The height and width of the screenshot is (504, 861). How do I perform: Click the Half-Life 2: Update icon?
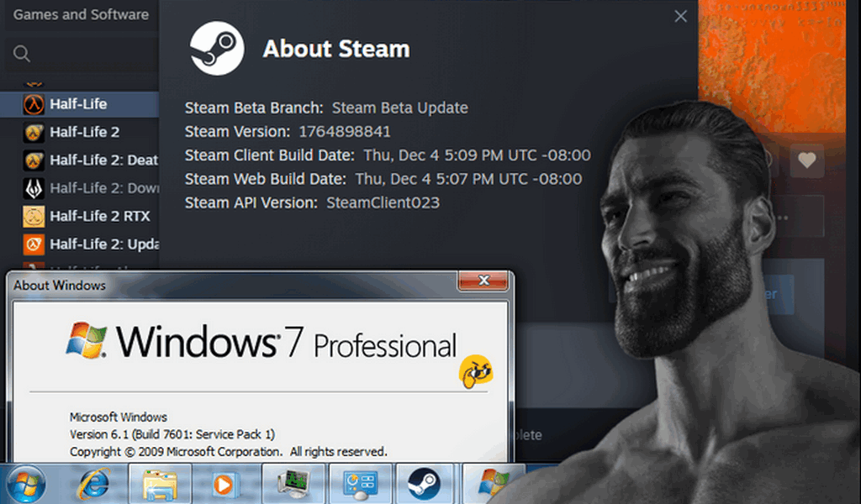(34, 244)
